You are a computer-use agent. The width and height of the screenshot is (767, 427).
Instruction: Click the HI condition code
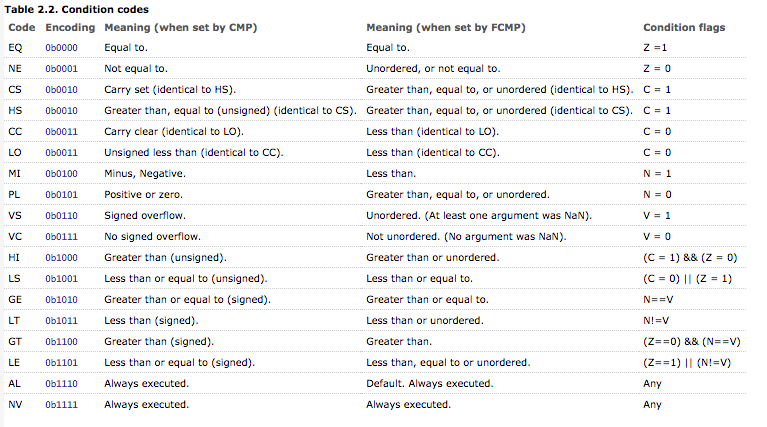pos(14,257)
